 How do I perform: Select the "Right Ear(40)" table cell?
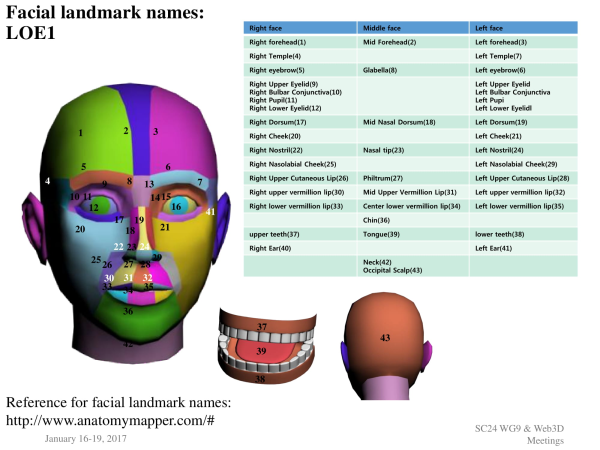(x=270, y=247)
